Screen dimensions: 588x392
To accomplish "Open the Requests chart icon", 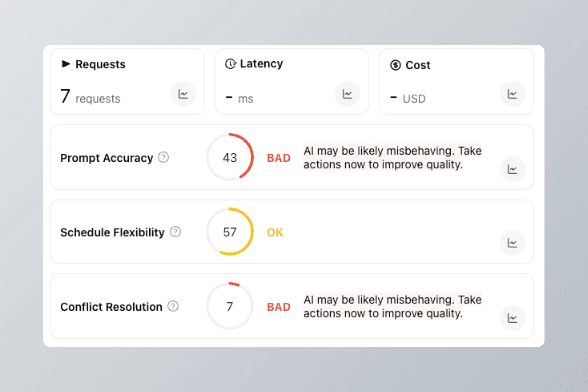I will (x=183, y=94).
